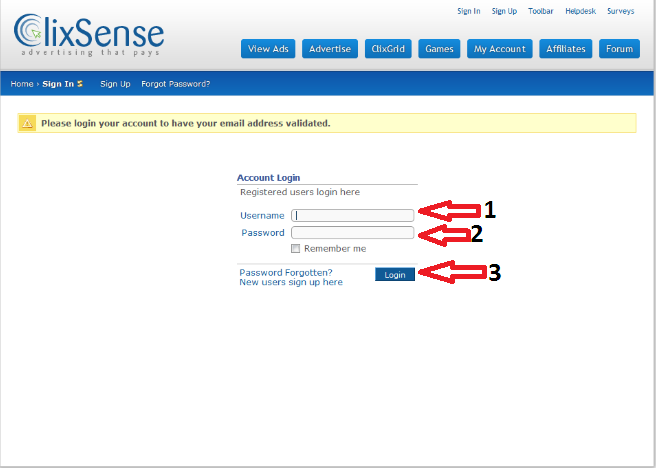Viewport: 656px width, 468px height.
Task: Visit the Forum tab
Action: tap(620, 49)
